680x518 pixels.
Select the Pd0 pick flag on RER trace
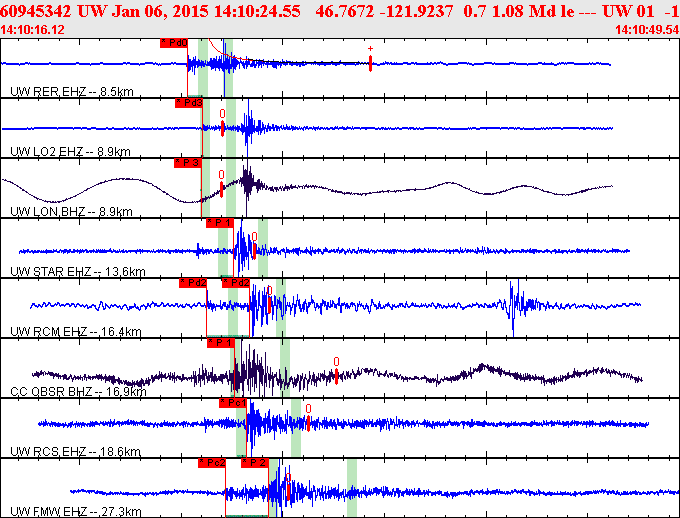(174, 43)
